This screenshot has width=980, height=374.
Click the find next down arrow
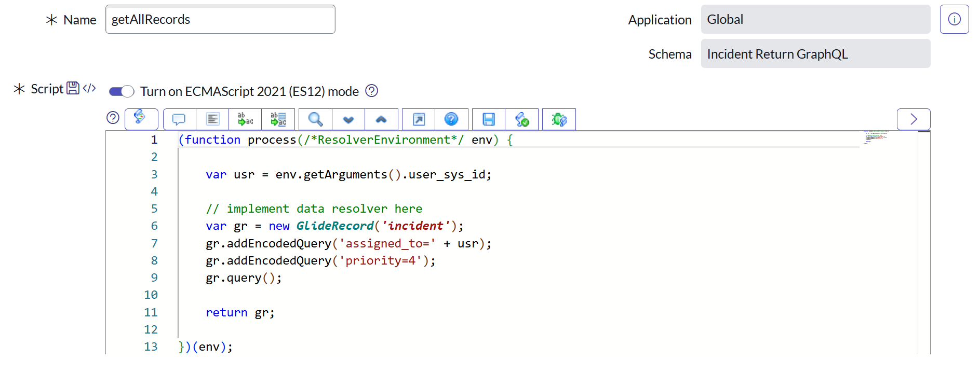point(348,119)
